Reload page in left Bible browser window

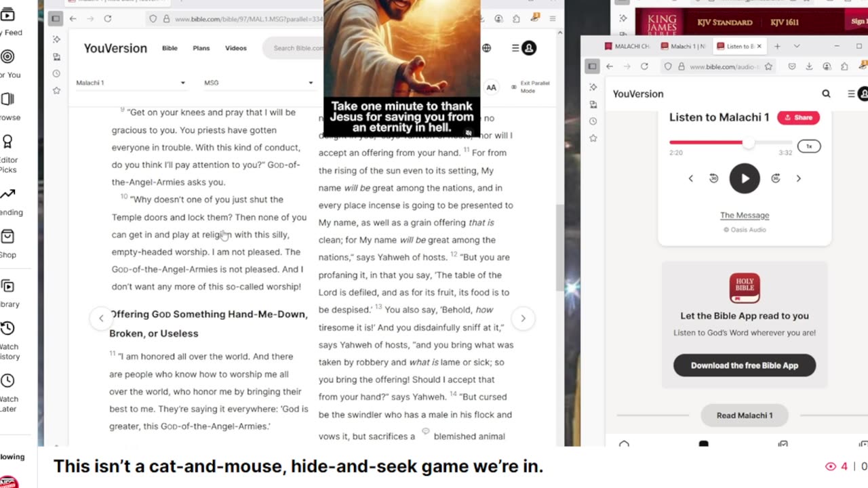click(107, 19)
